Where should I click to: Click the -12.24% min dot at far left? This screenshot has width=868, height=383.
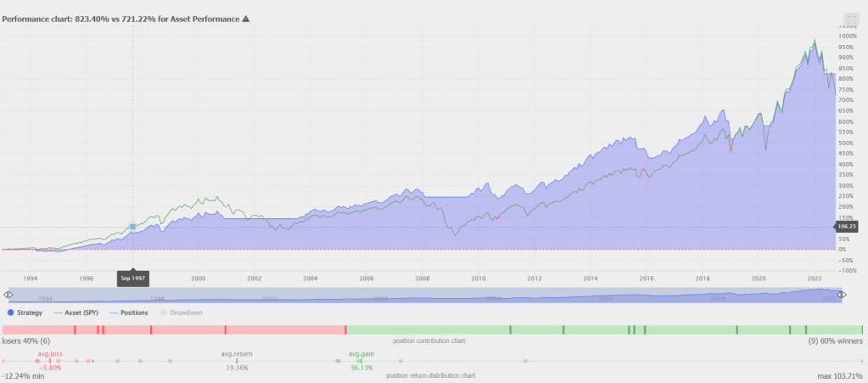coord(4,361)
